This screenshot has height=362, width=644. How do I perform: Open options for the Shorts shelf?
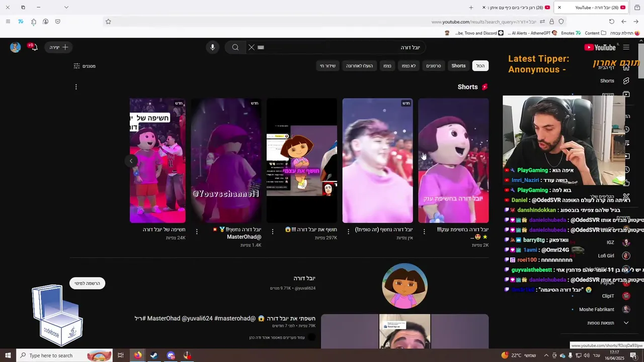(x=76, y=87)
